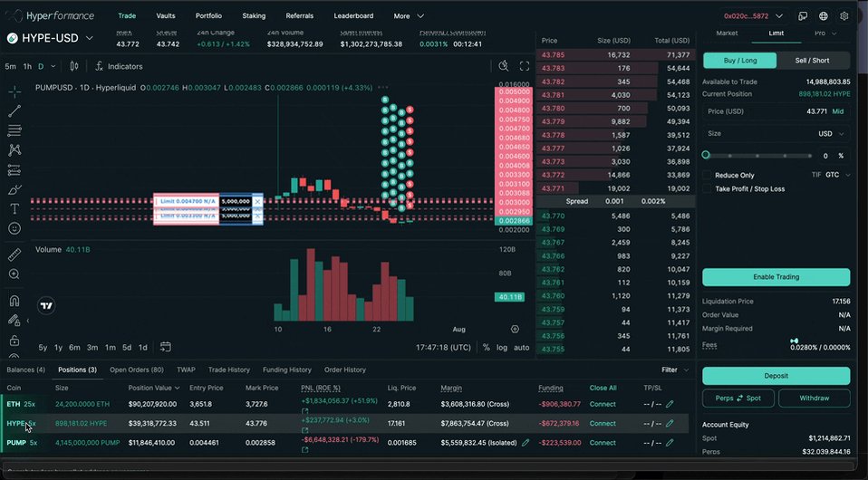
Task: Open the Fibonacci retracement tool
Action: coord(14,130)
